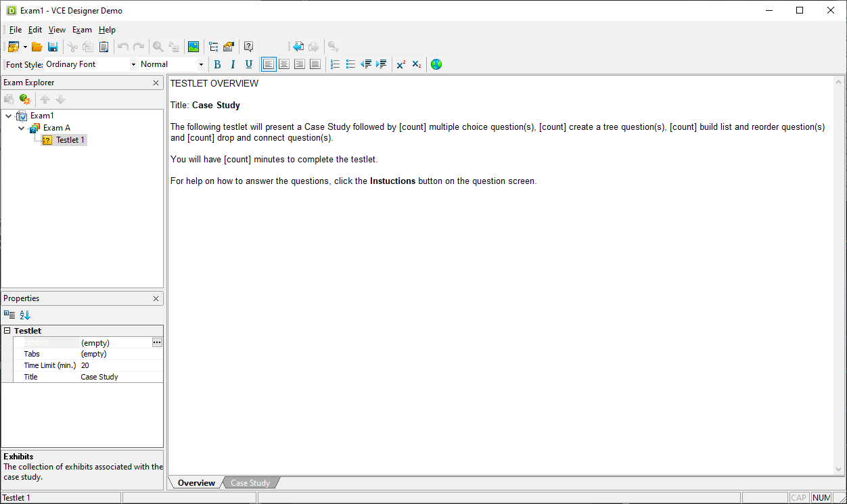Open the Font Style dropdown

coord(134,64)
